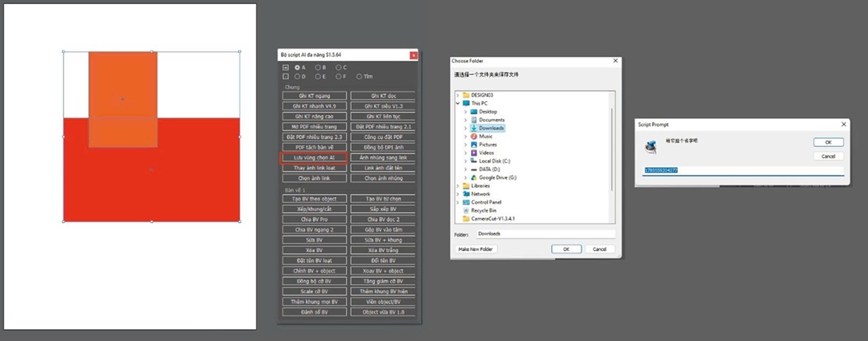Click the Network icon in folder tree
This screenshot has height=341, width=868.
(466, 194)
